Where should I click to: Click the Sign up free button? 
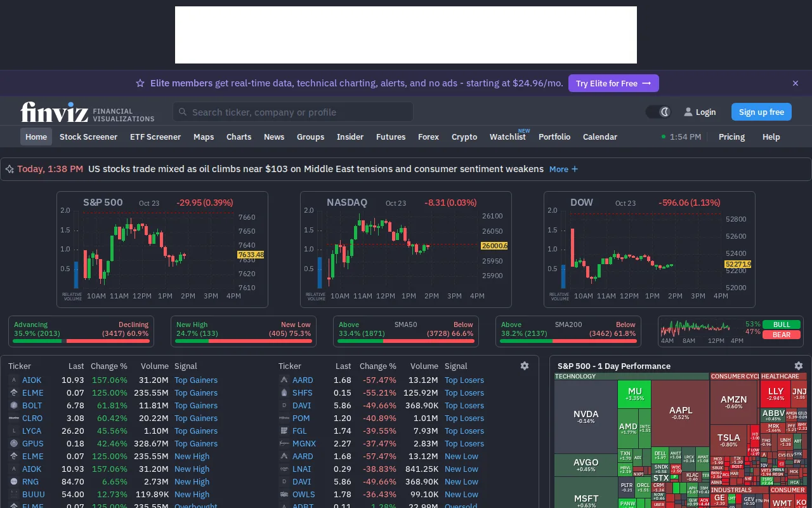click(x=761, y=112)
